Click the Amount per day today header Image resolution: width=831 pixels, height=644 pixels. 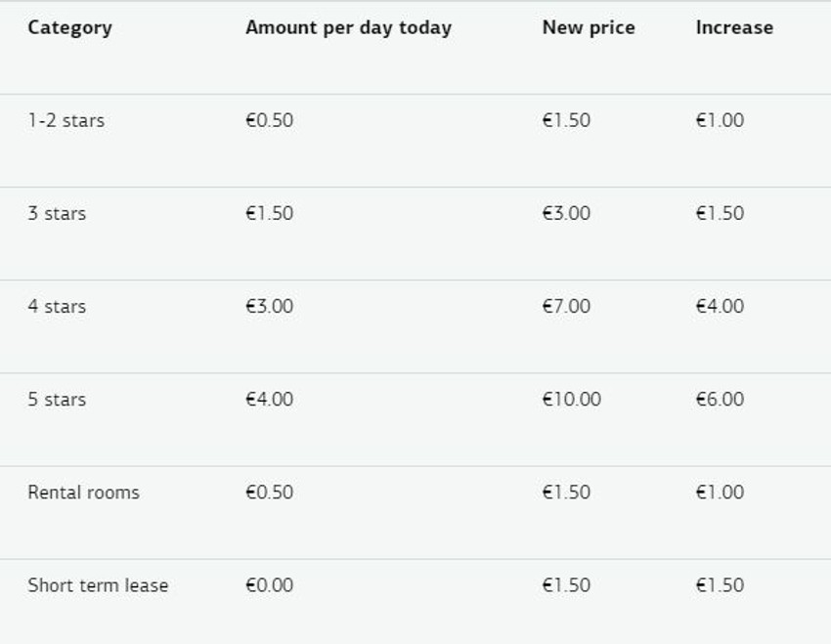coord(348,27)
